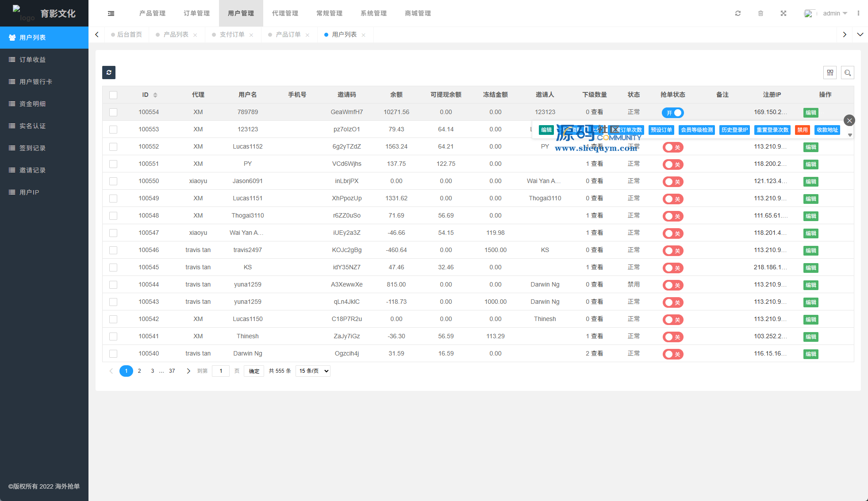
Task: Expand the admin user dropdown
Action: (835, 13)
